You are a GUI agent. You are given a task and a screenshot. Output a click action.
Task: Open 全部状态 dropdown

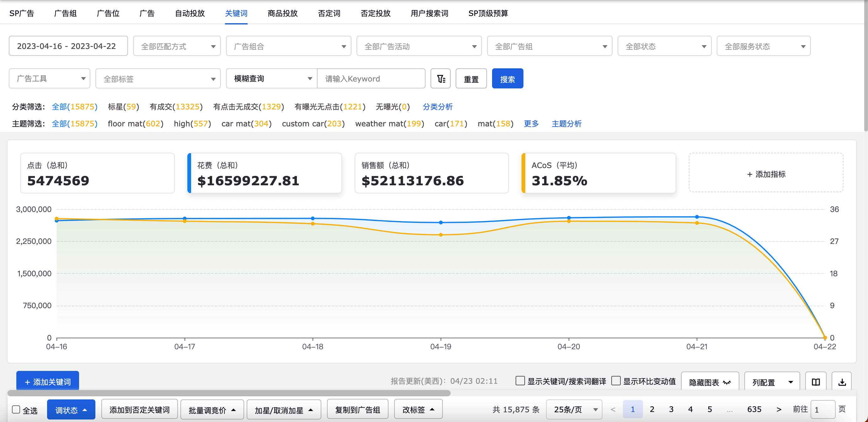click(664, 46)
